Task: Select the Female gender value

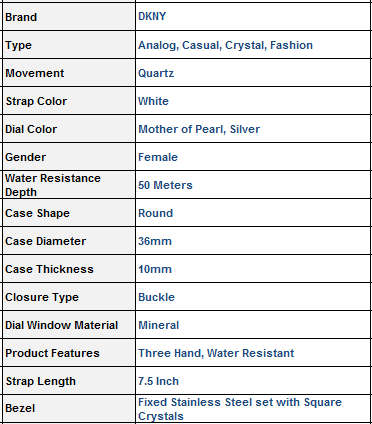Action: [x=158, y=157]
